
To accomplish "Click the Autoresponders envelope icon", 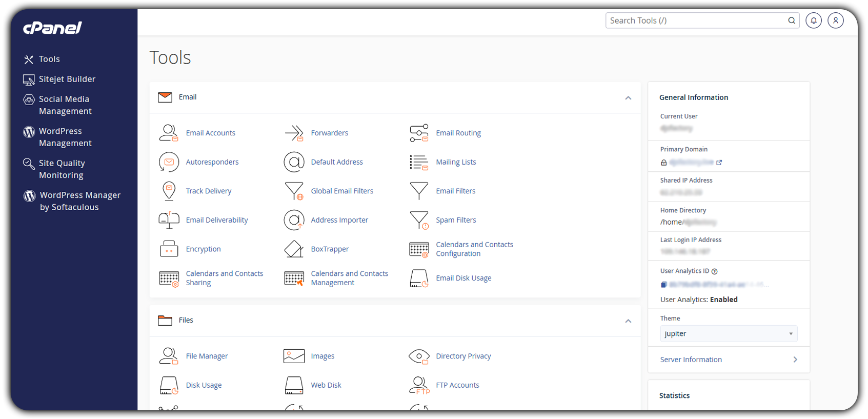I will (169, 162).
